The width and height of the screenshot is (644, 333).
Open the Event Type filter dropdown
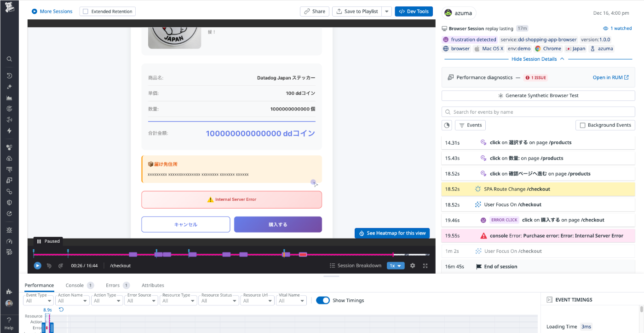(x=39, y=301)
